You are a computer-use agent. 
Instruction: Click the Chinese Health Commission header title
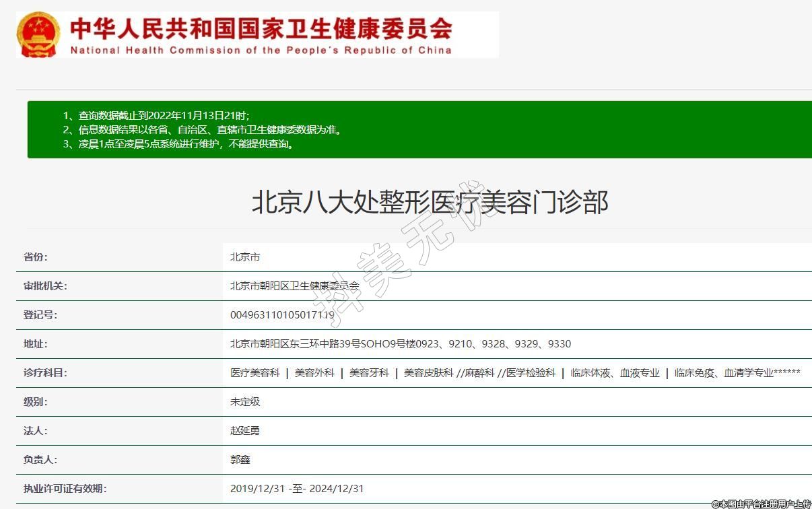click(261, 28)
